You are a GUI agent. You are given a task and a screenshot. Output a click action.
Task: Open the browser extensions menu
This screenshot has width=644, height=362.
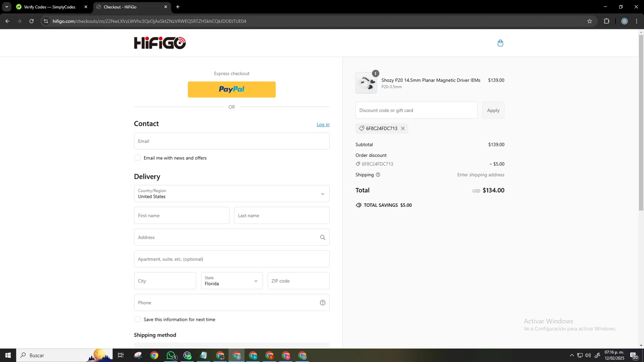[607, 21]
